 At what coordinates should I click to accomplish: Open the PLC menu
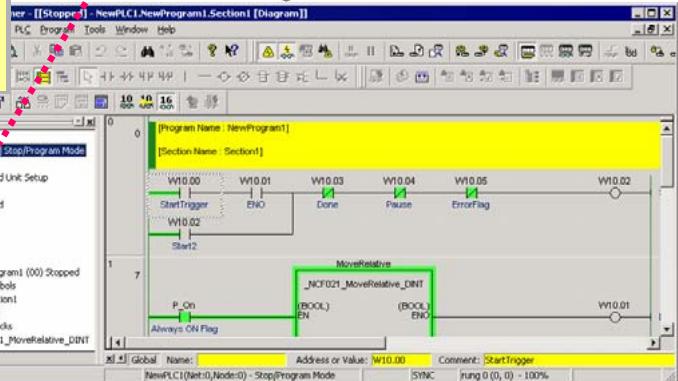point(22,30)
